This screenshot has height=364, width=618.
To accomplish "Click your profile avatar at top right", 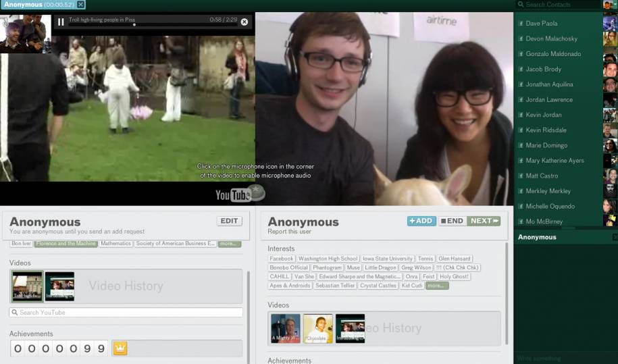I will tap(608, 4).
